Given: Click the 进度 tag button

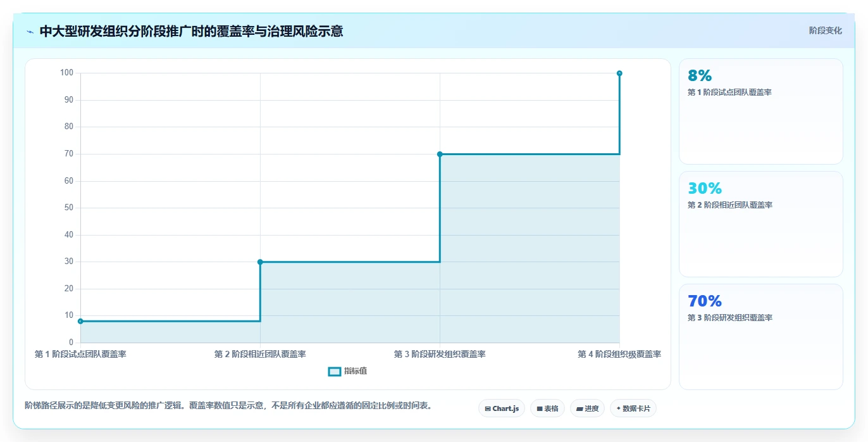Looking at the screenshot, I should pyautogui.click(x=587, y=408).
